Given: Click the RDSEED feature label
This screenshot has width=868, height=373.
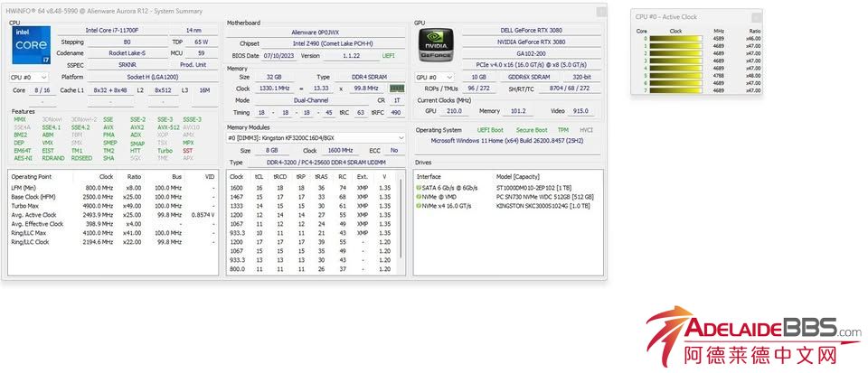Looking at the screenshot, I should [x=82, y=158].
